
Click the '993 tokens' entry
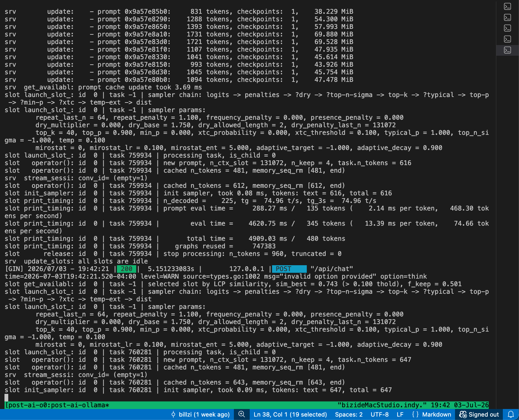click(212, 65)
